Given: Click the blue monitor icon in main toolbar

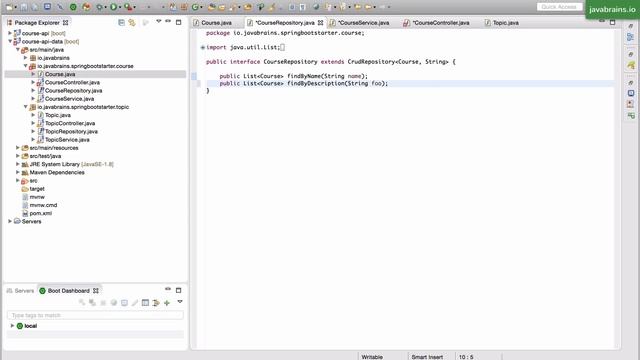Looking at the screenshot, I should point(47,7).
